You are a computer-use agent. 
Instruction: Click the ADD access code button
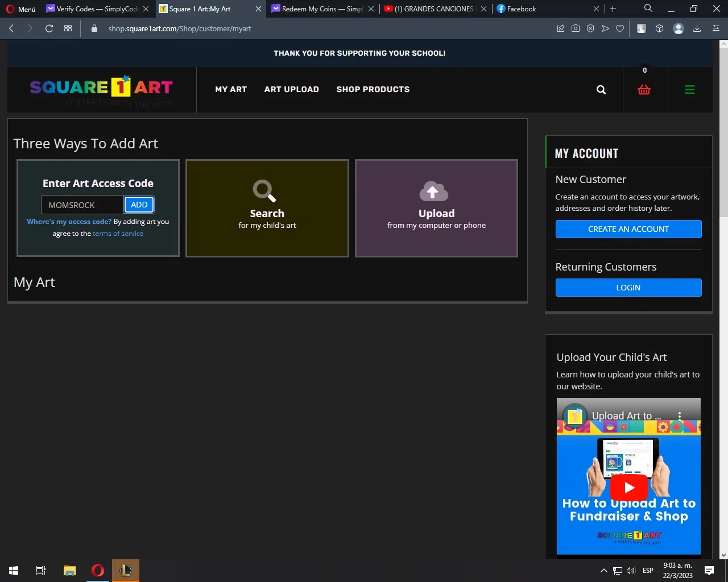tap(139, 205)
